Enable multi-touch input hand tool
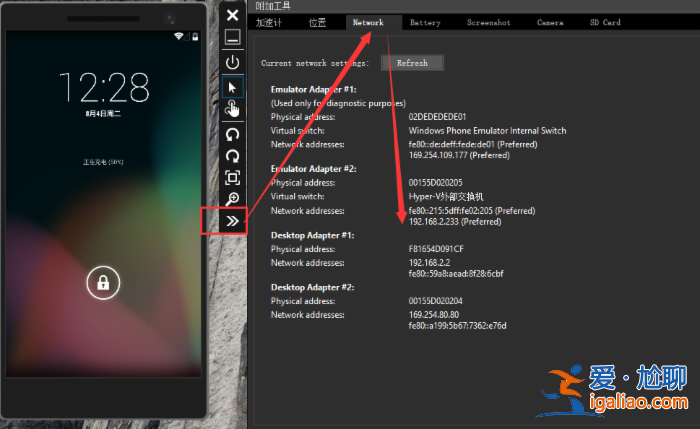This screenshot has height=429, width=700. click(x=232, y=109)
